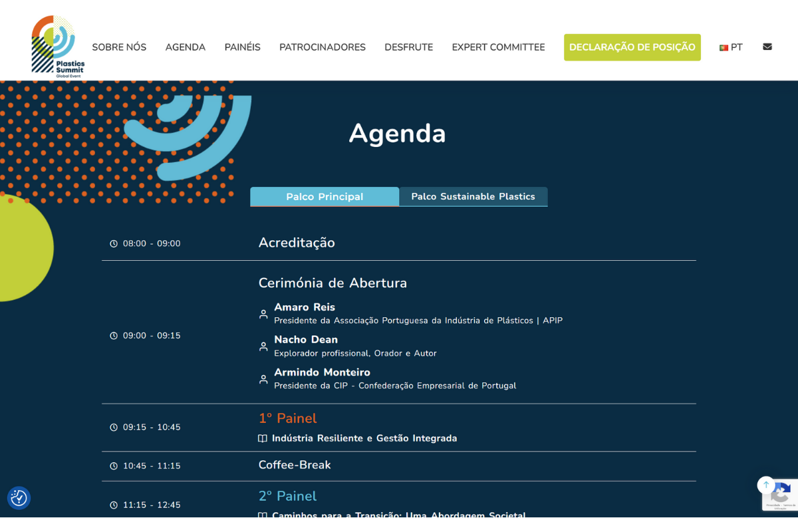Click the clock icon next to 08:00 - 09:00
798x532 pixels.
pos(114,244)
